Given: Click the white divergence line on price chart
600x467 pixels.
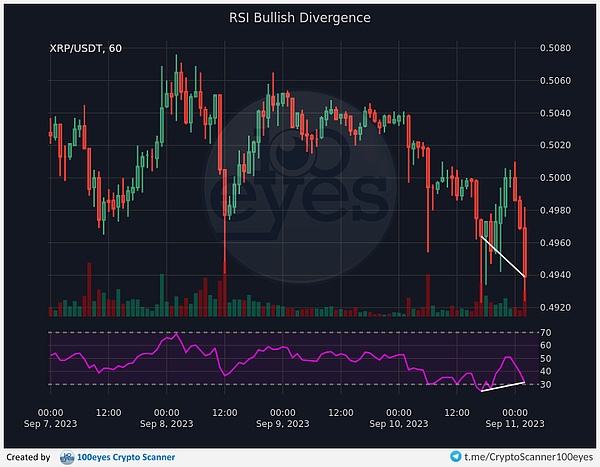Looking at the screenshot, I should (x=503, y=256).
